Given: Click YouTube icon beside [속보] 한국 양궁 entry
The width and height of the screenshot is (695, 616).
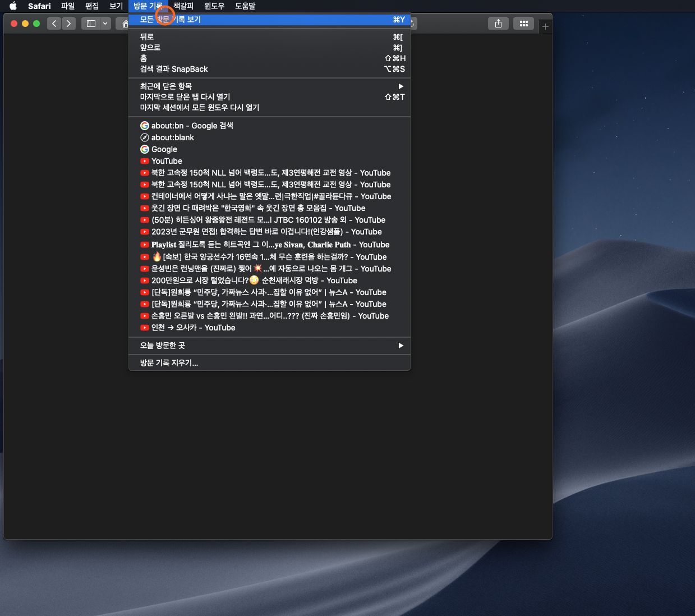Looking at the screenshot, I should (x=145, y=257).
